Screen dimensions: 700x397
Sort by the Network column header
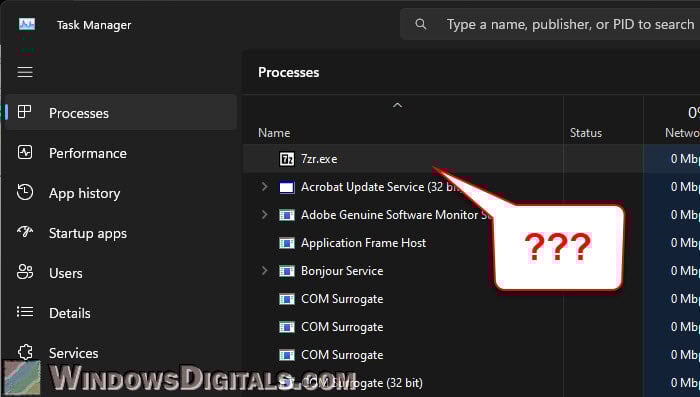pyautogui.click(x=682, y=133)
